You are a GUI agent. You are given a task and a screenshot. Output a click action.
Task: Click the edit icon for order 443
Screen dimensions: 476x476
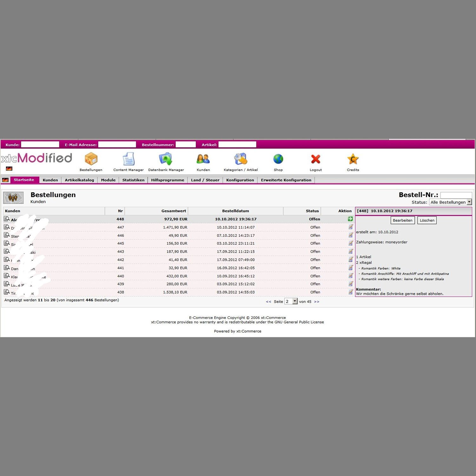(x=351, y=251)
